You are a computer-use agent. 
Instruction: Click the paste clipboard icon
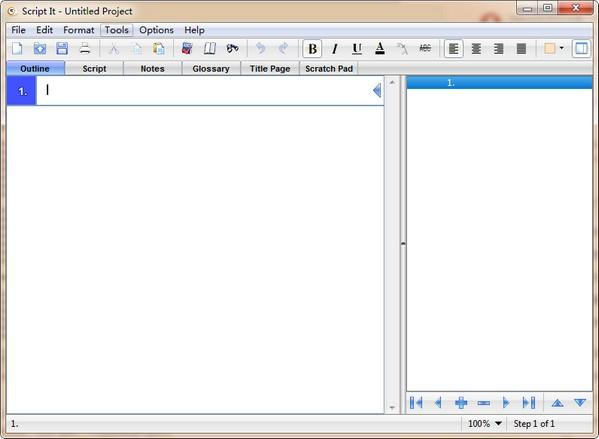(159, 49)
